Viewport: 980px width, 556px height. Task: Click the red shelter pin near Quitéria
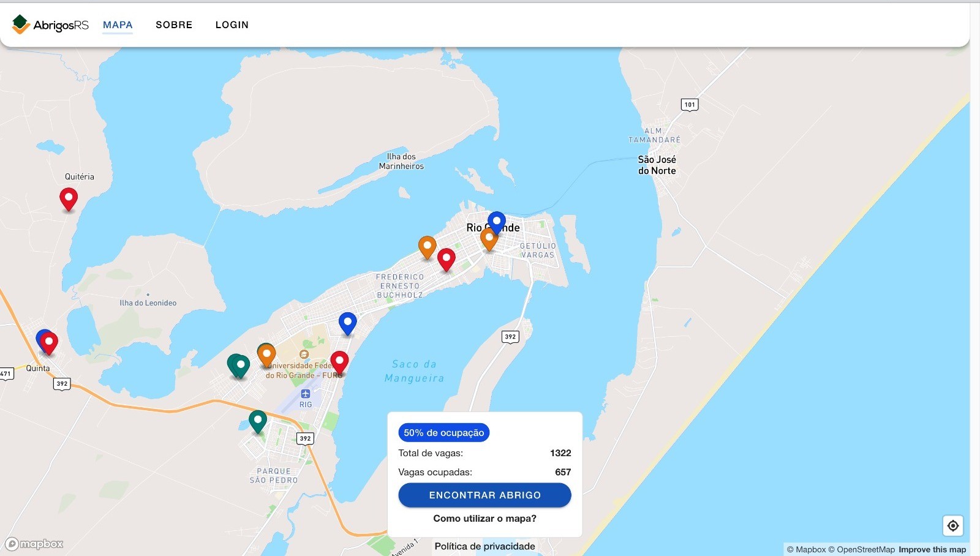tap(69, 199)
